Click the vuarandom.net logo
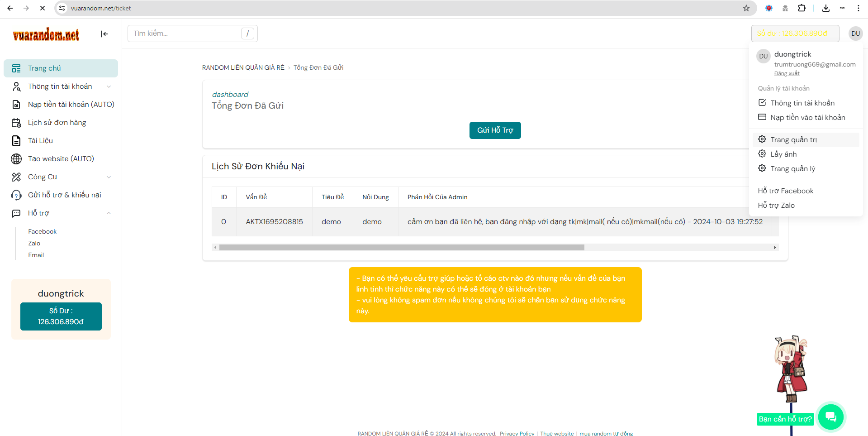868x436 pixels. pos(46,34)
